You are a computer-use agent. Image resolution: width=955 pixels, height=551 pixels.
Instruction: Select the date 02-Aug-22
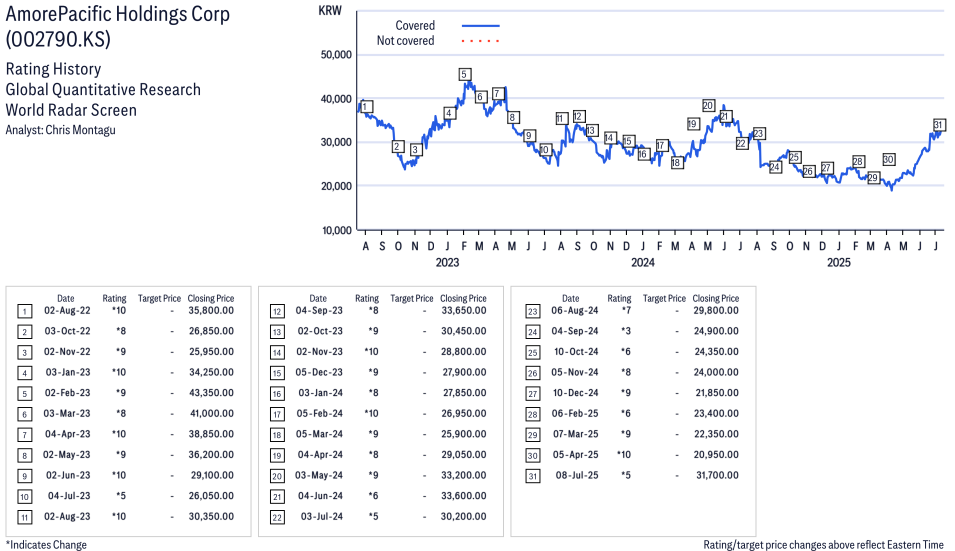tap(67, 311)
